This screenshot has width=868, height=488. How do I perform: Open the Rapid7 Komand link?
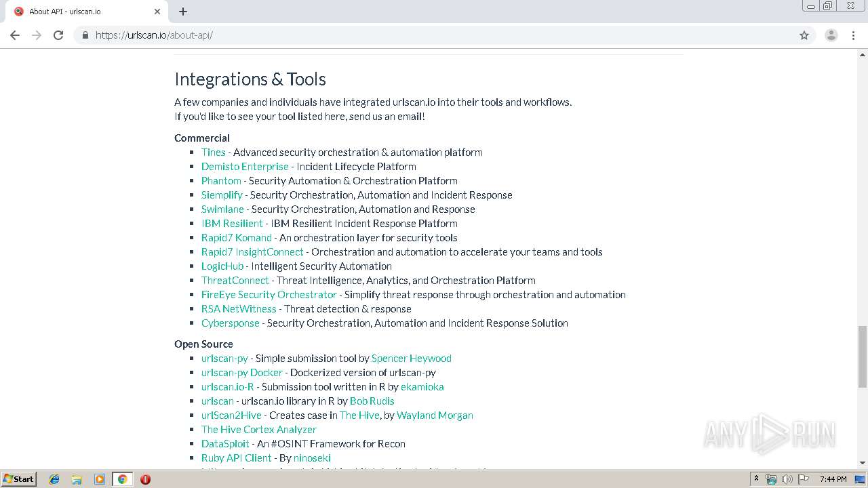pos(237,238)
